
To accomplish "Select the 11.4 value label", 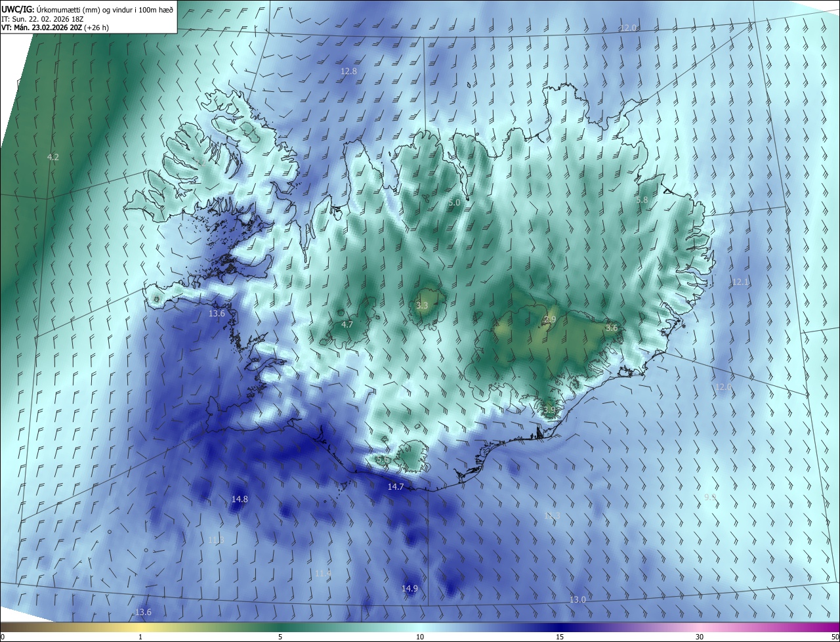I will point(323,573).
